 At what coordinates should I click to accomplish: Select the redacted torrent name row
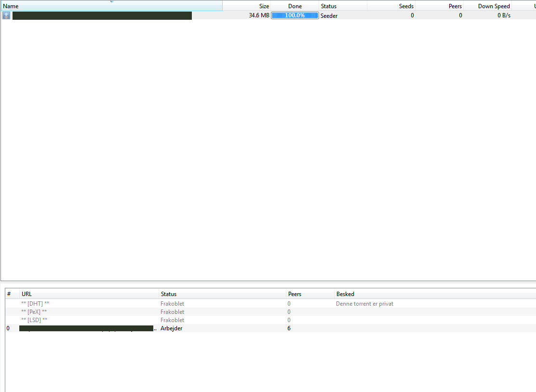(268, 15)
